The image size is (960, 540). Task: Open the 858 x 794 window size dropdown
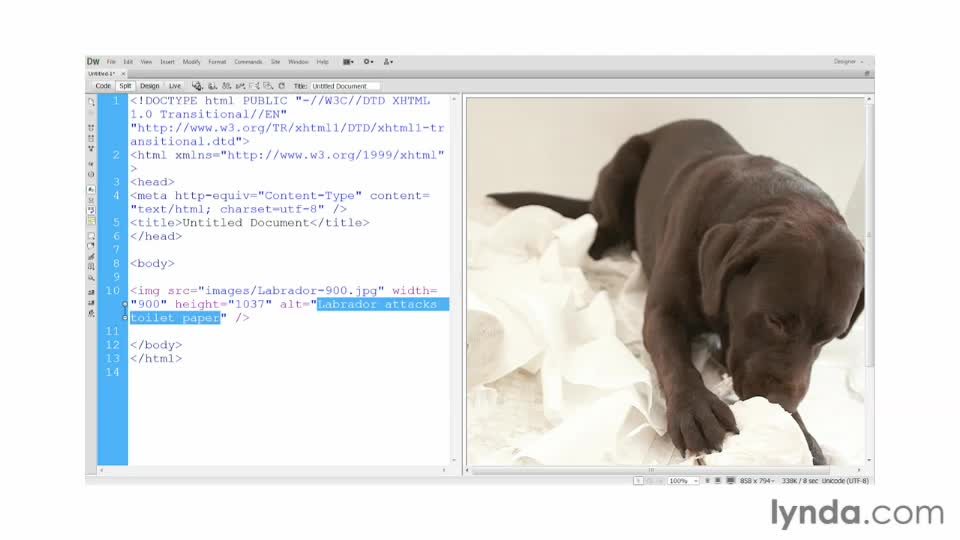pos(757,481)
